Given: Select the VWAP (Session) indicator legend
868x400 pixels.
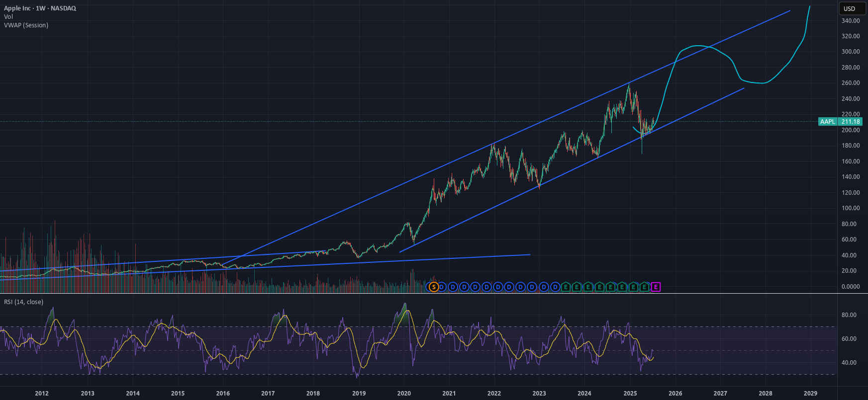Looking at the screenshot, I should pos(26,25).
